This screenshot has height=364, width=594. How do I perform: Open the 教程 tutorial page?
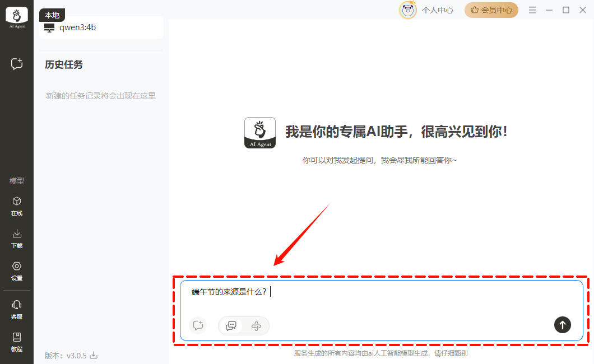(17, 342)
